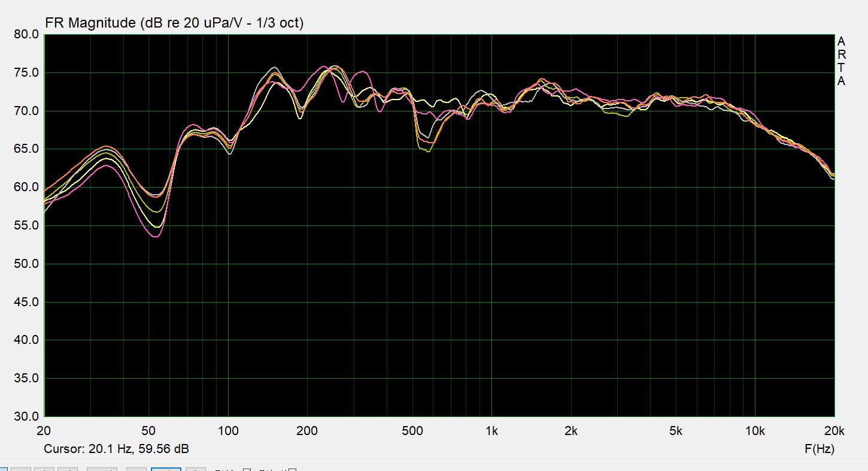Click the 20k frequency axis label
The image size is (868, 471).
833,431
